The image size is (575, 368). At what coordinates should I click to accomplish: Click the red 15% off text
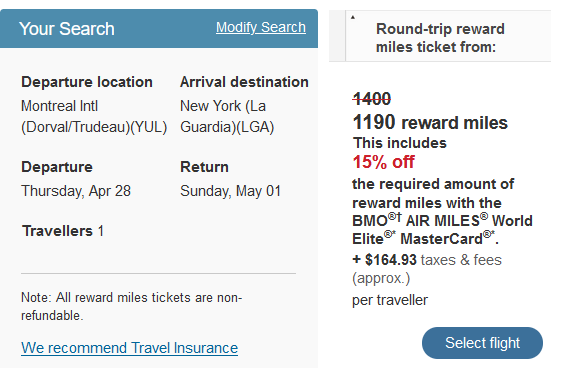point(383,162)
